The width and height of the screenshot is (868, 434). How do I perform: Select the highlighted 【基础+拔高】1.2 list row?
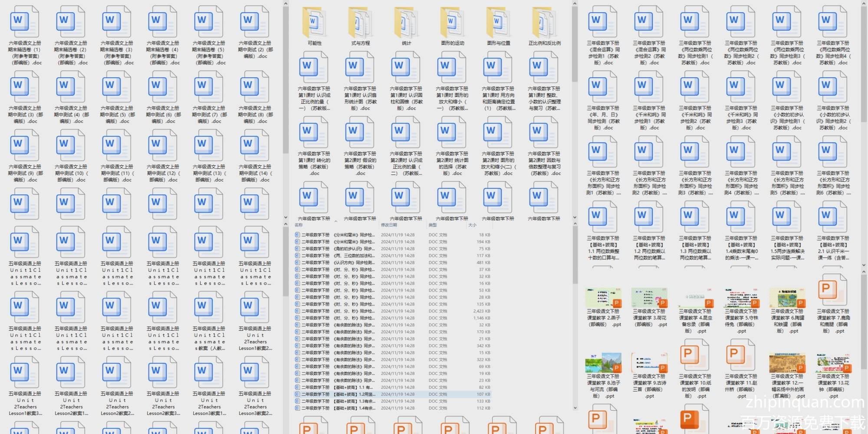click(x=339, y=395)
